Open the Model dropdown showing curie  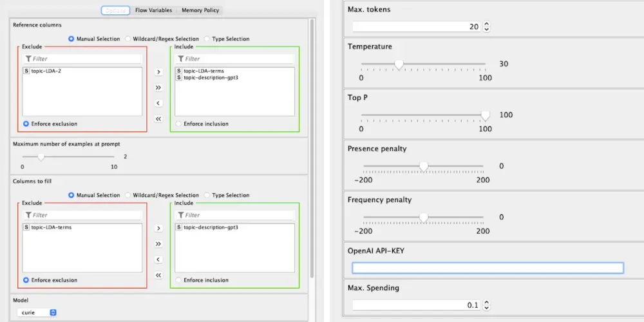pyautogui.click(x=37, y=312)
